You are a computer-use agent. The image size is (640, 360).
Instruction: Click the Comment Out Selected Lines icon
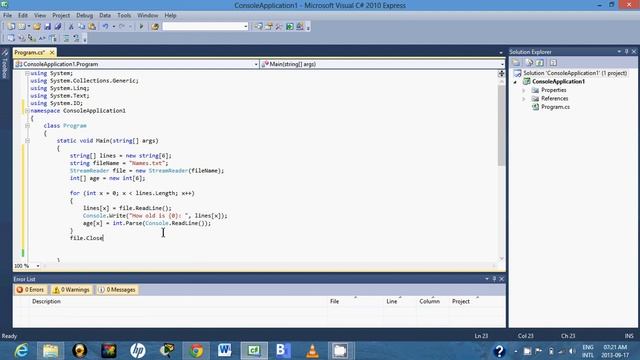tap(66, 38)
